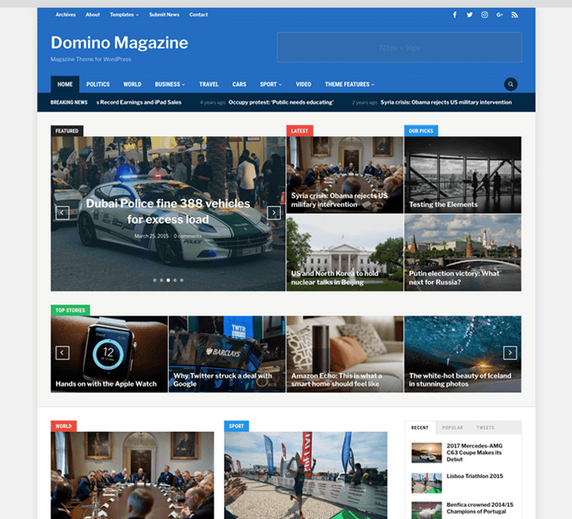Viewport: 572px width, 519px height.
Task: Open Syria crisis ticker headline
Action: point(446,102)
